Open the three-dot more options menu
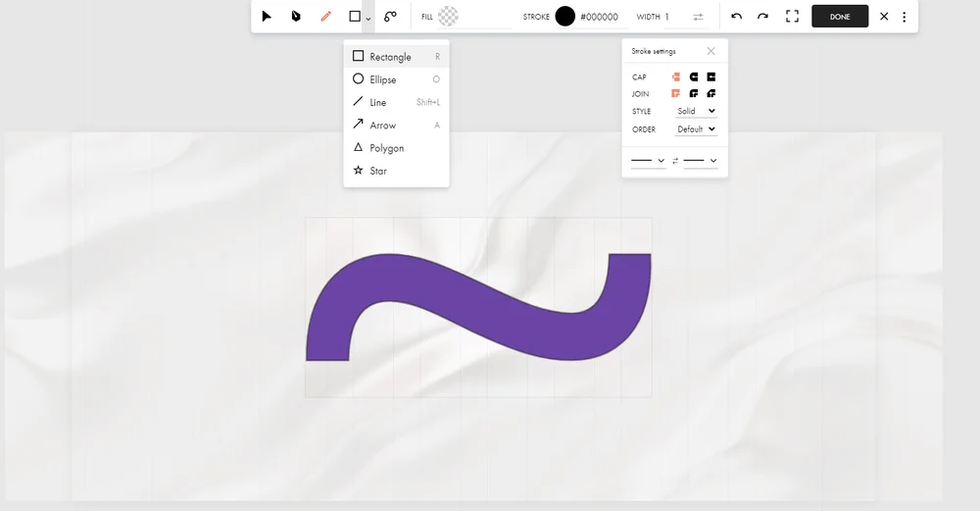Viewport: 980px width, 511px height. tap(904, 17)
